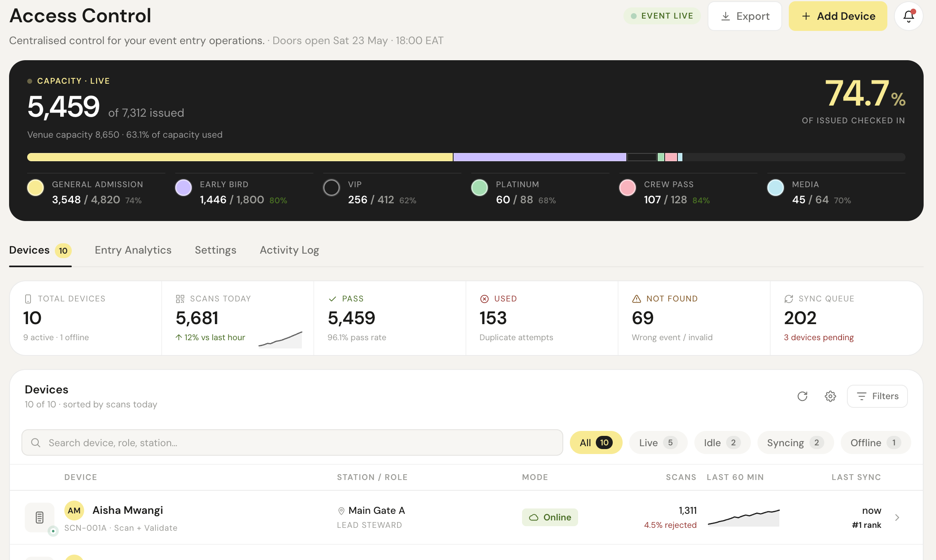Click the 202 Sync Queue value

coord(800,318)
